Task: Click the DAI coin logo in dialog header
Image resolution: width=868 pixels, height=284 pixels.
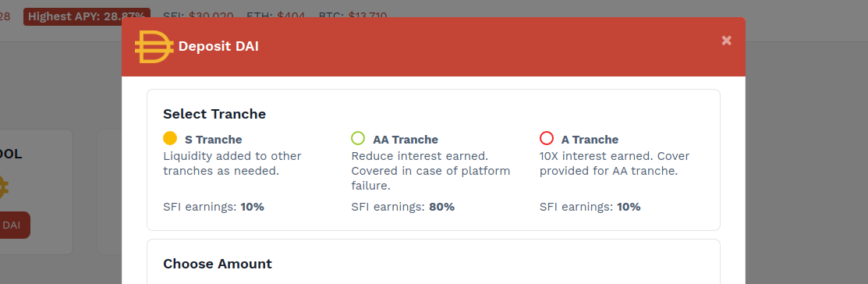Action: [x=154, y=46]
